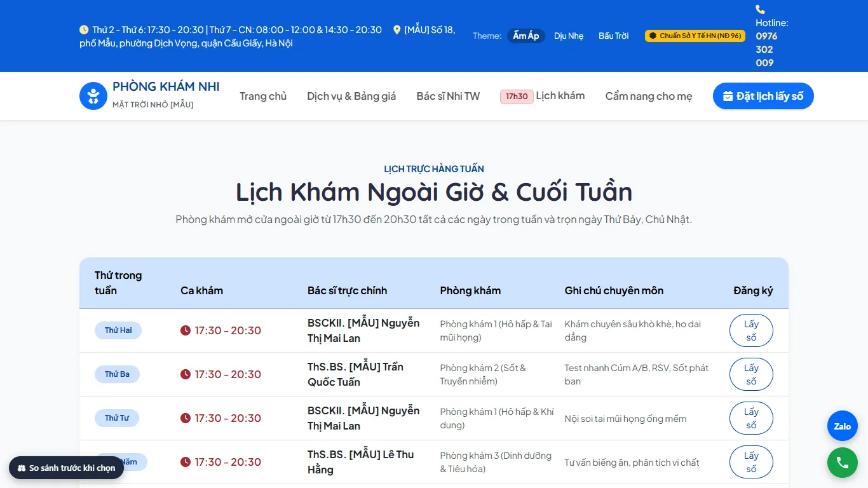Open Lịch khám menu item
Screen dimensions: 868x488
coord(543,96)
